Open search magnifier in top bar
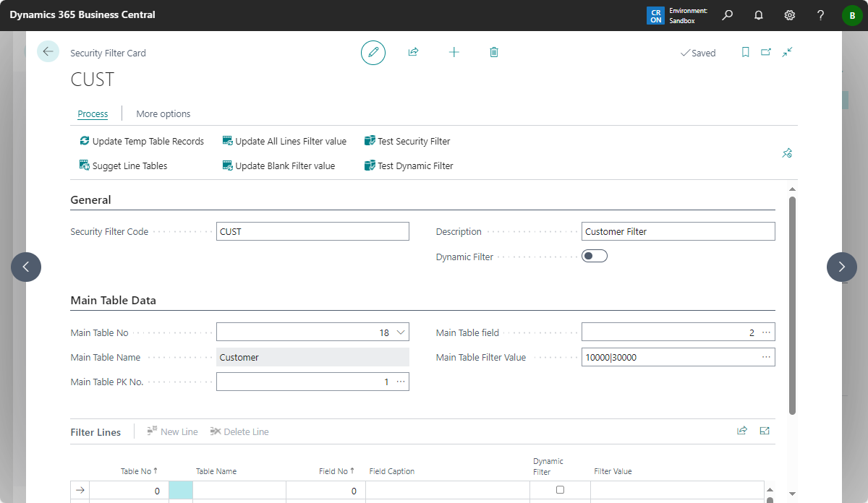The image size is (868, 503). [x=728, y=15]
